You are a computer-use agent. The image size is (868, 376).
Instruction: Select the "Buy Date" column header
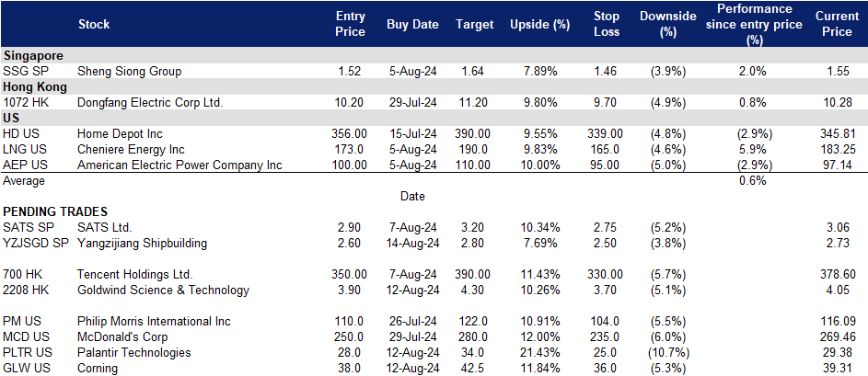coord(412,25)
